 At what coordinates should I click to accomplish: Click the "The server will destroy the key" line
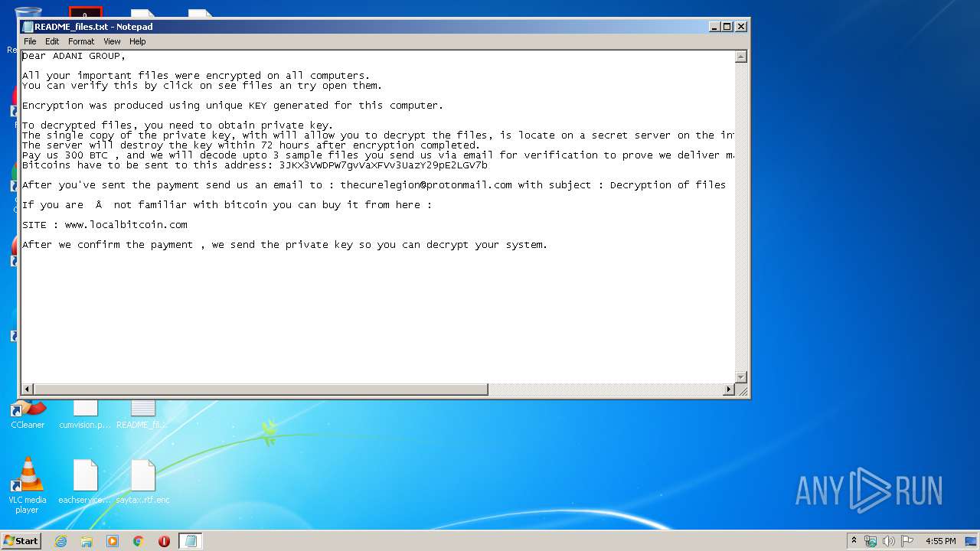coord(251,145)
